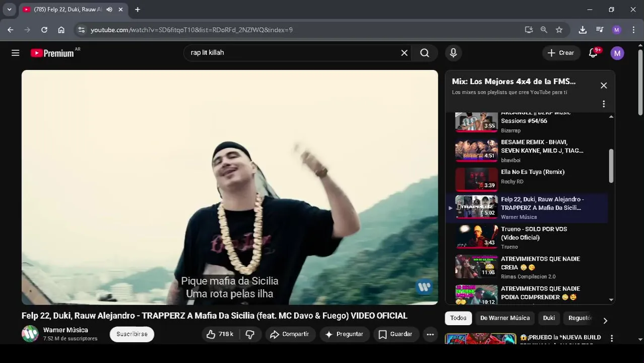Focus the browser address bar URL
The height and width of the screenshot is (363, 644).
(x=302, y=30)
